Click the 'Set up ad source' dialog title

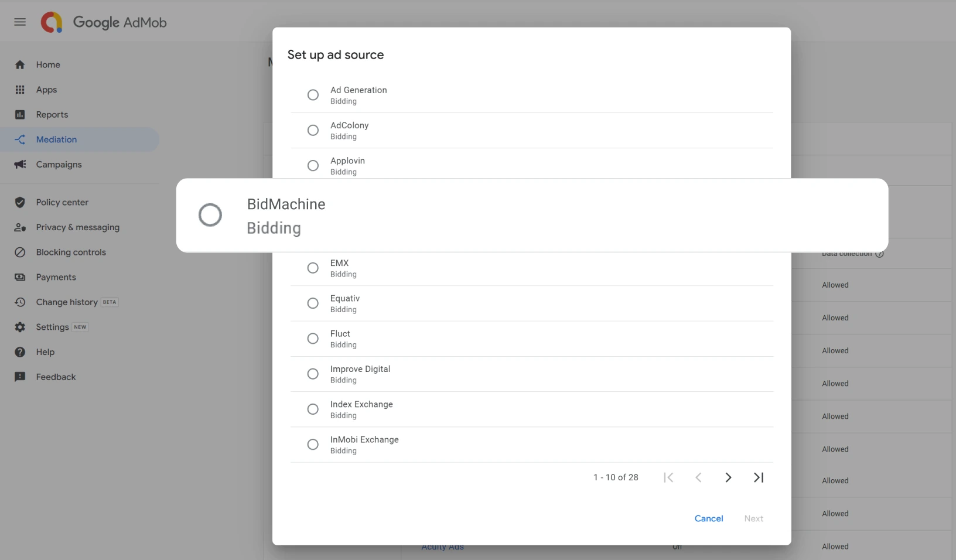coord(336,55)
